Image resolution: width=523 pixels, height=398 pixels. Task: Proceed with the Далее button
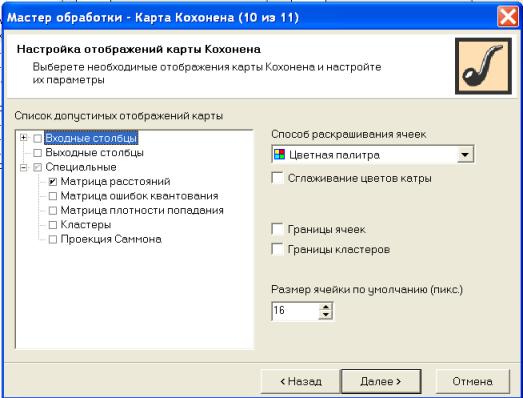click(381, 381)
